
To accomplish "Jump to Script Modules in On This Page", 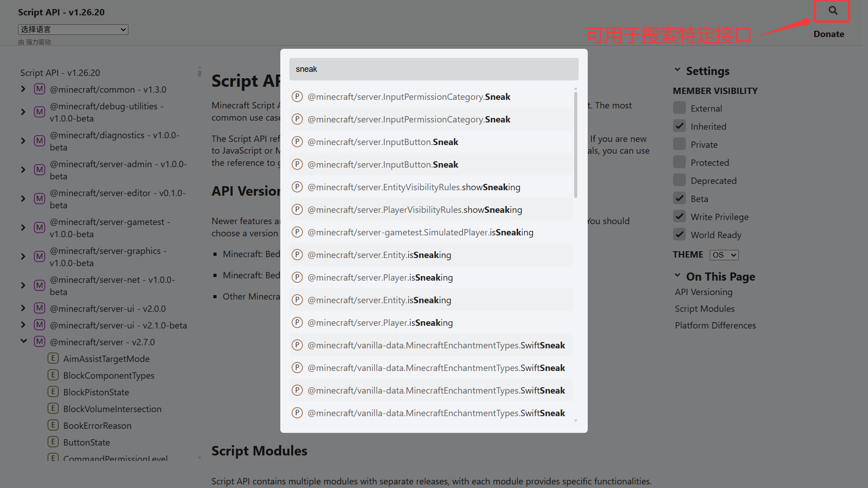I will [704, 309].
